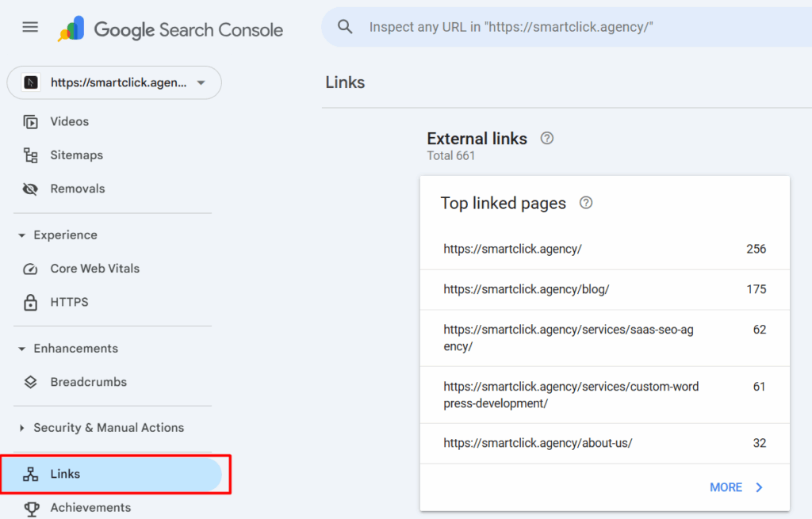Click the Enhancements section heading
This screenshot has width=812, height=519.
point(75,348)
